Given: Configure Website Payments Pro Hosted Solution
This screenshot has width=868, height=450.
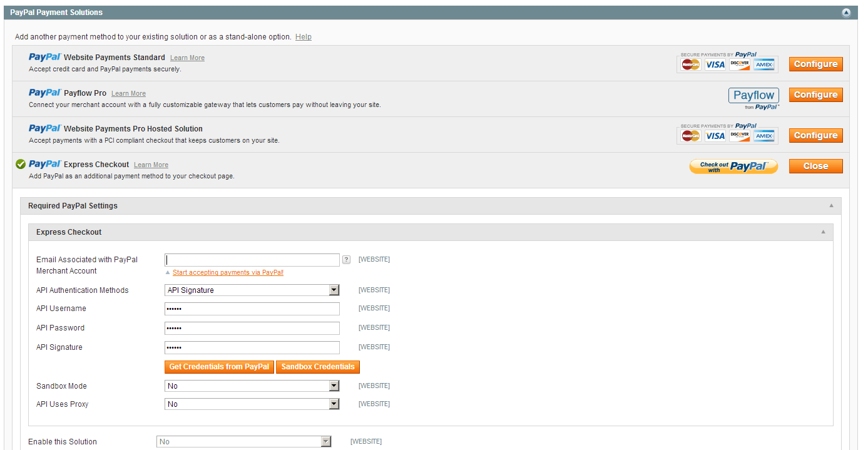Looking at the screenshot, I should (815, 135).
